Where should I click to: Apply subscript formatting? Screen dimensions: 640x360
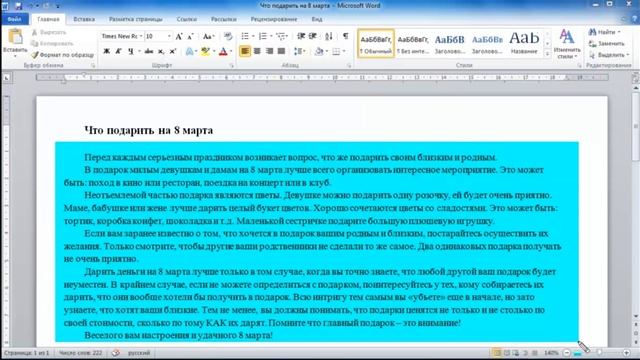(161, 51)
